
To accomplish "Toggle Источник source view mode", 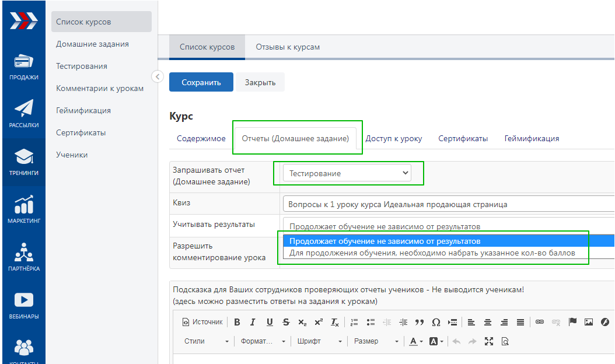I will pos(203,322).
